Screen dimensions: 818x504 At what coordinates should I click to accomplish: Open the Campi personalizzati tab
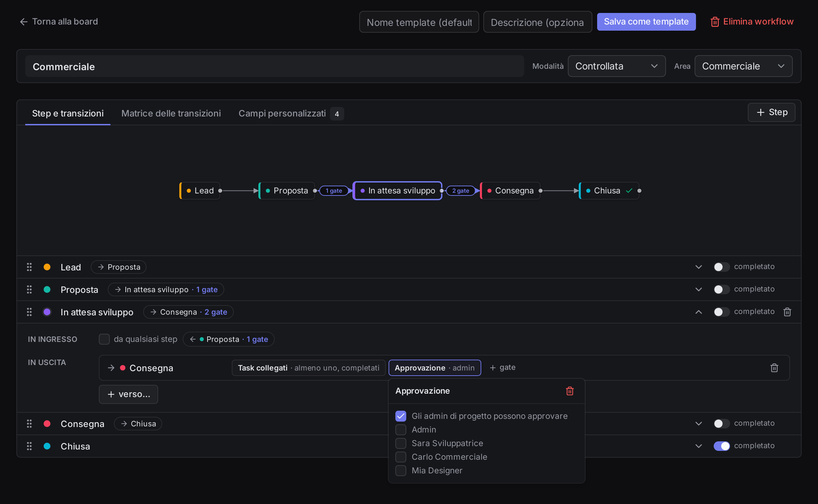coord(291,113)
